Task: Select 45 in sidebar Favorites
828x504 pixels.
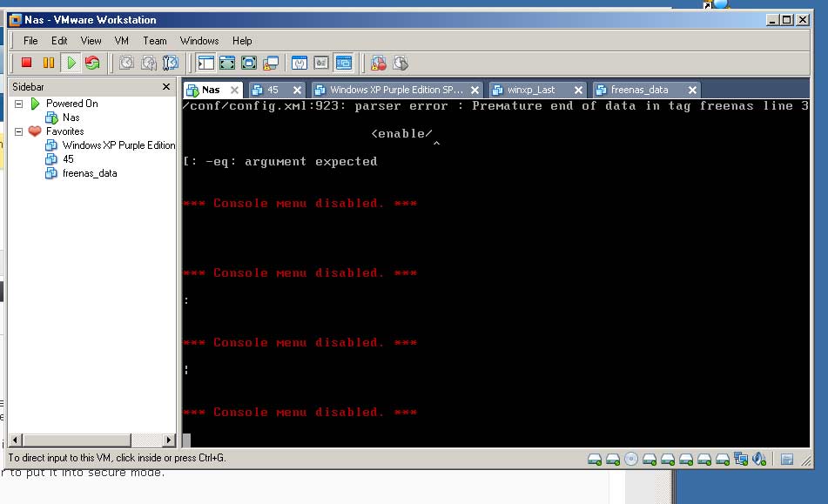Action: 68,158
